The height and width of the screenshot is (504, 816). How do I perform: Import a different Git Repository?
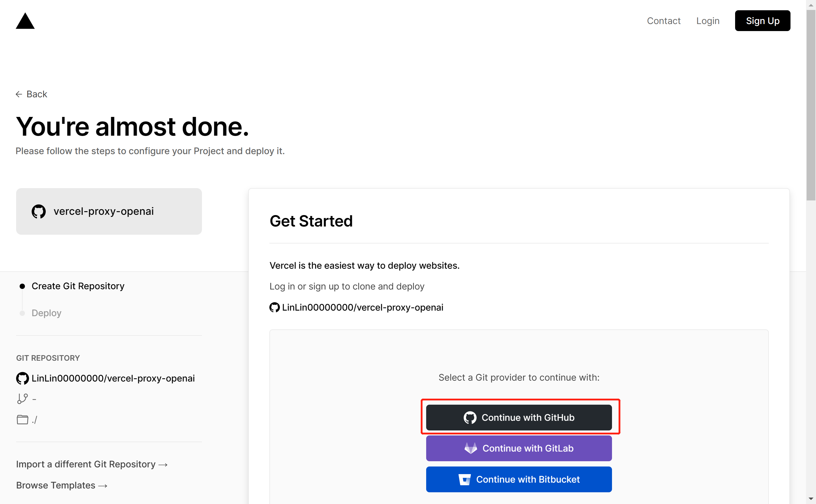point(92,464)
